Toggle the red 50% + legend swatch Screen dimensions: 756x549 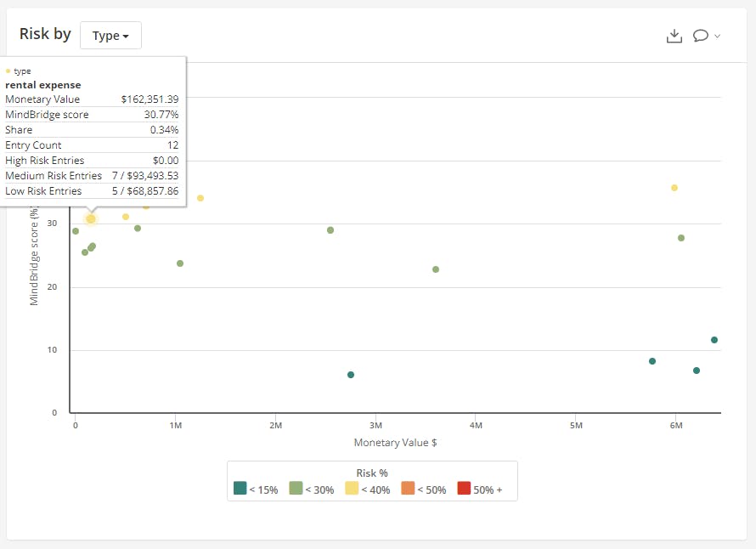tap(464, 489)
